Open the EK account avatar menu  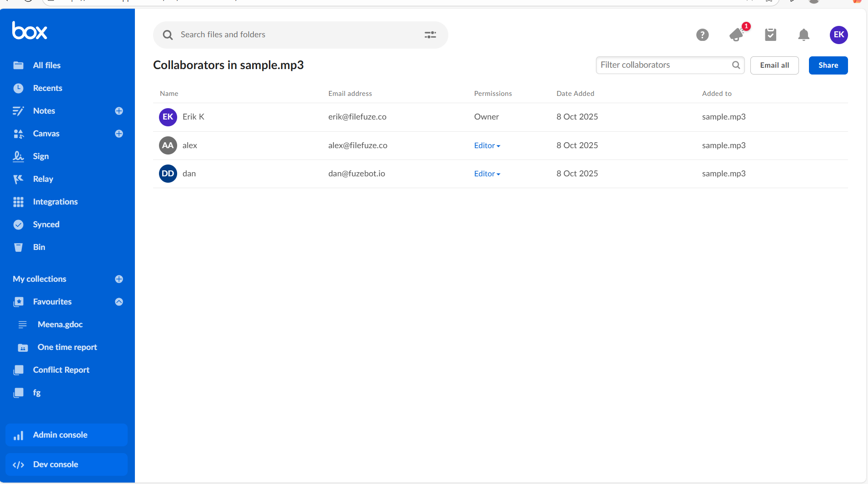click(x=838, y=35)
